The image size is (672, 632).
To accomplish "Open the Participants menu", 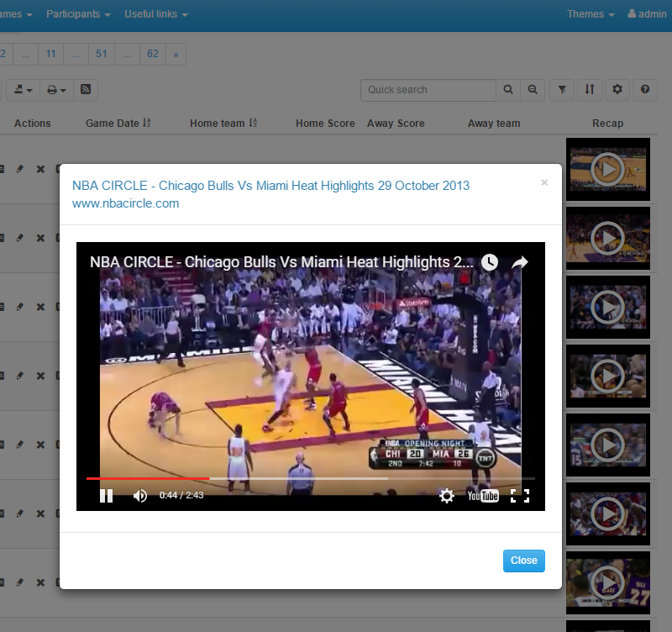I will point(78,13).
